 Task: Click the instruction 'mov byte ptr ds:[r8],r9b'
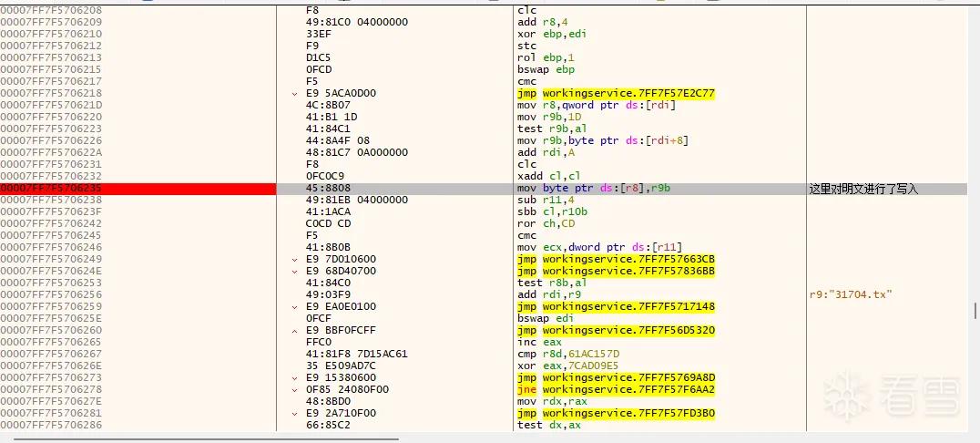594,188
